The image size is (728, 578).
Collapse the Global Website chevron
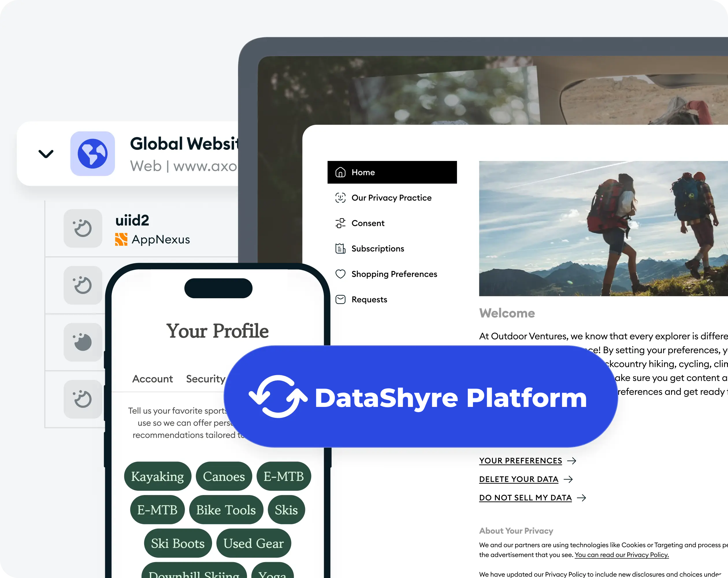[46, 154]
